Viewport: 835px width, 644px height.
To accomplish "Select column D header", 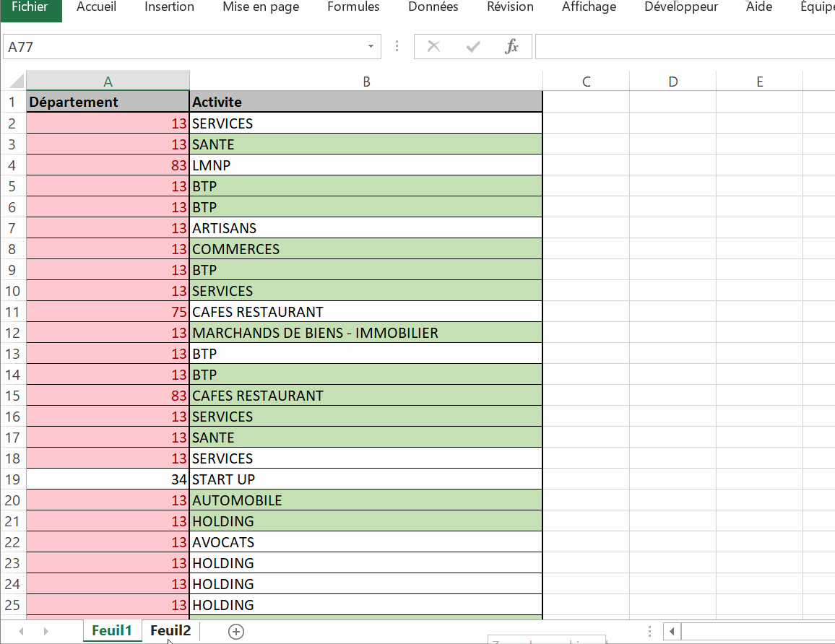I will (x=673, y=82).
